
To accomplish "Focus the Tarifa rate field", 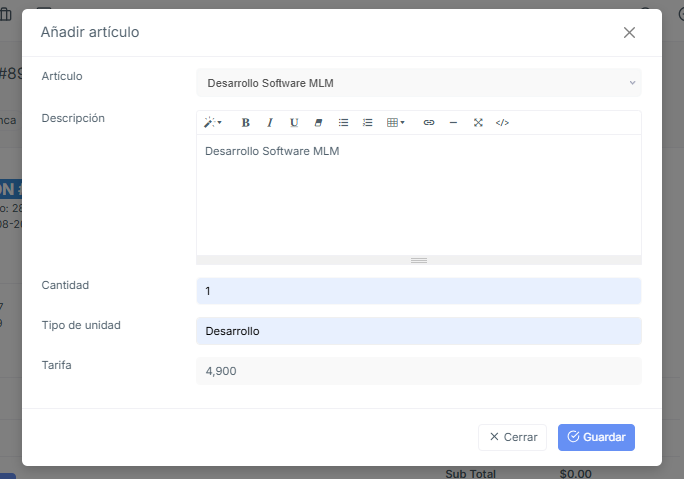I will pos(419,371).
